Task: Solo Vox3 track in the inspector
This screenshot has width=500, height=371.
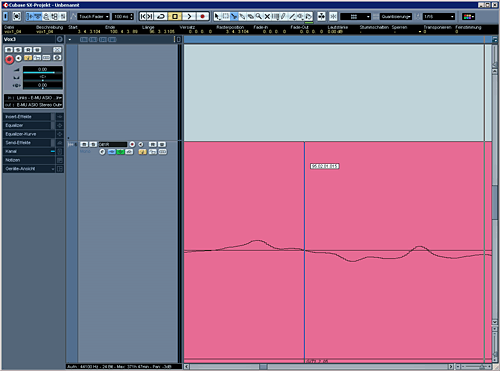Action: (x=18, y=50)
